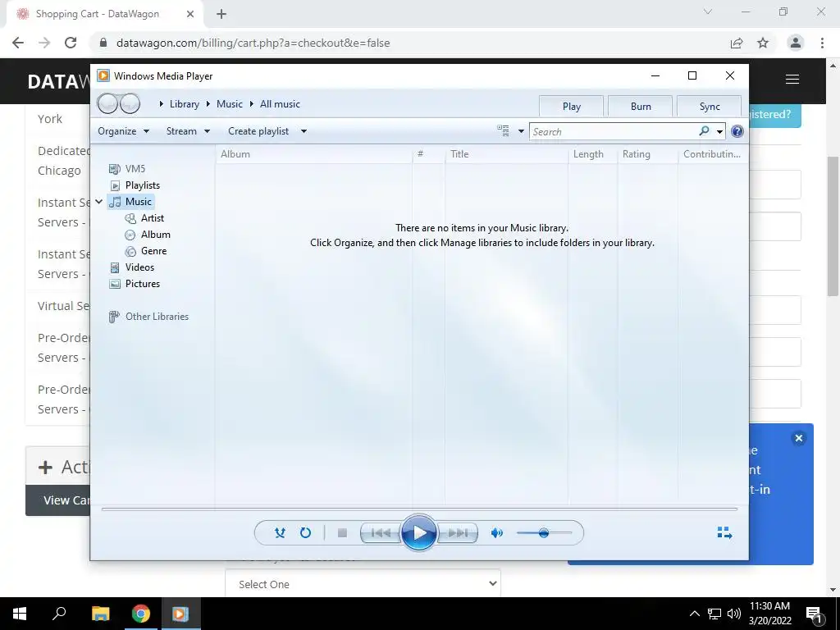Image resolution: width=840 pixels, height=630 pixels.
Task: Open a new Chrome tab
Action: tap(221, 14)
